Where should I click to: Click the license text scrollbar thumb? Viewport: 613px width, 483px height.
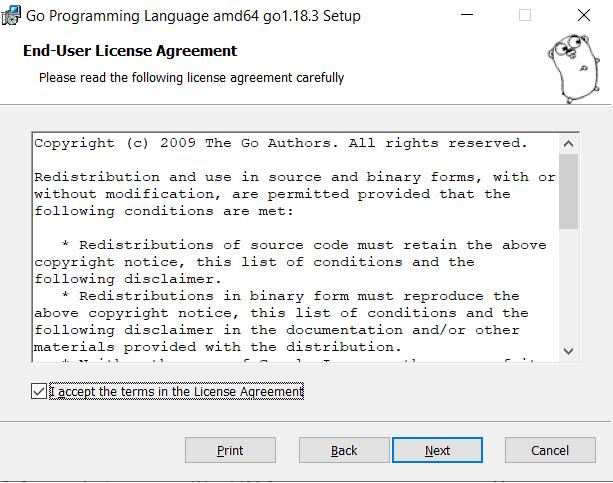(568, 191)
